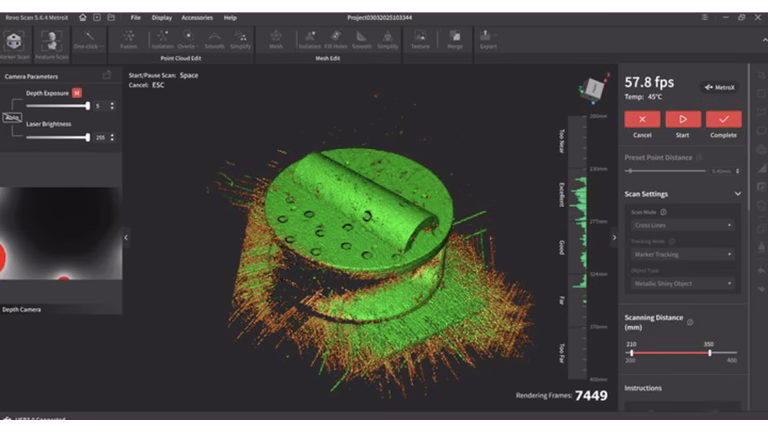Viewport: 768px width, 432px height.
Task: Open the Display menu
Action: pos(161,17)
